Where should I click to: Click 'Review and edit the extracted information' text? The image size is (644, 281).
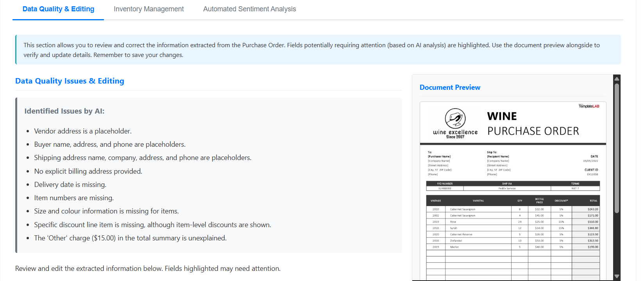tap(148, 269)
